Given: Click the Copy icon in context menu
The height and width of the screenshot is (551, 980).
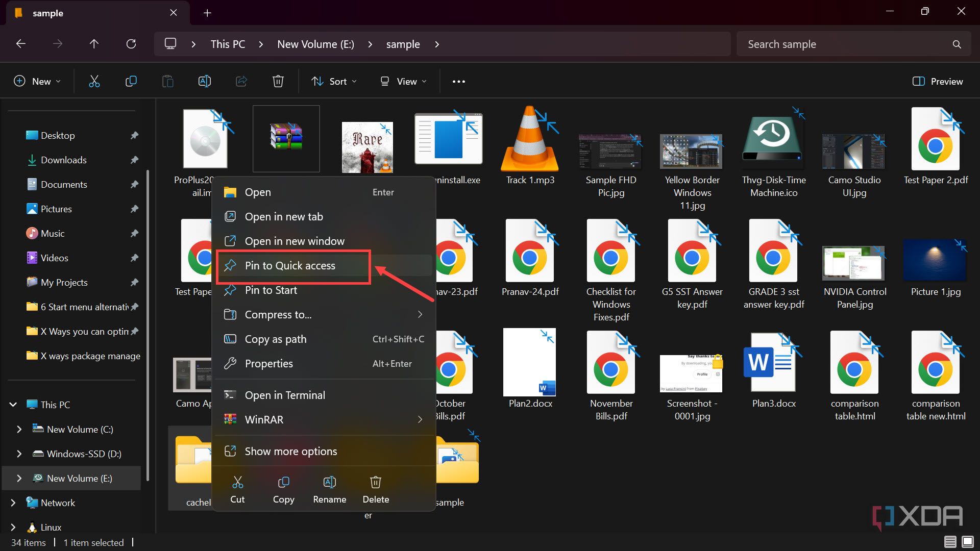Looking at the screenshot, I should pos(283,490).
